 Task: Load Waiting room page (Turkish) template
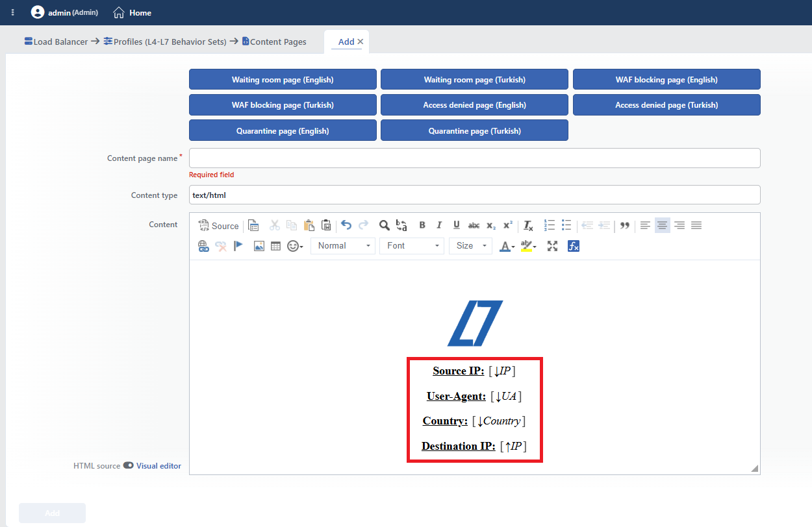(x=475, y=79)
